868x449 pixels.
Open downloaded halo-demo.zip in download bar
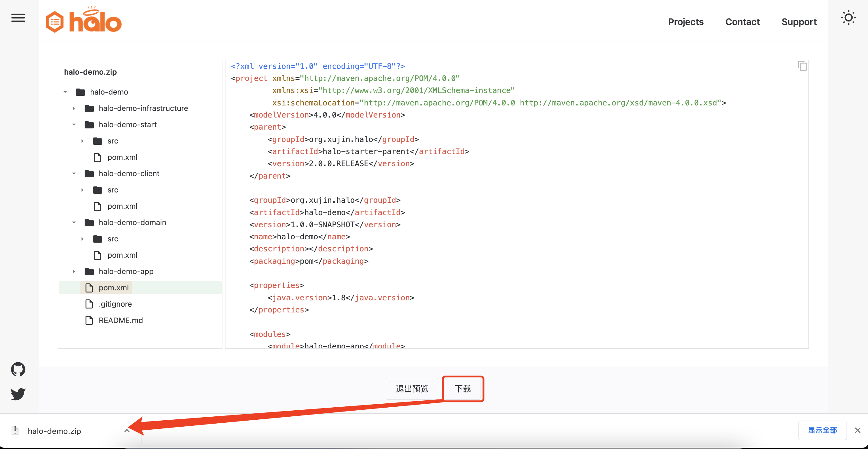point(54,431)
